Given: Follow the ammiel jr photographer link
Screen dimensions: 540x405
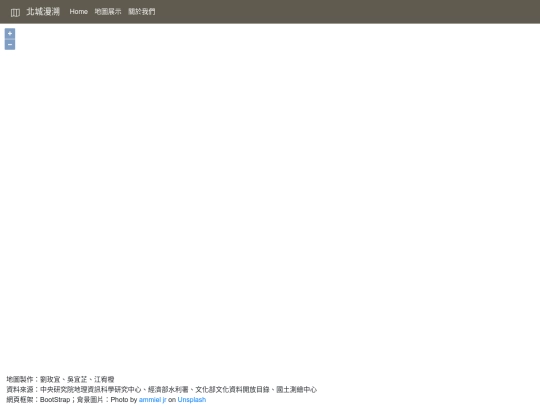Looking at the screenshot, I should (x=153, y=399).
